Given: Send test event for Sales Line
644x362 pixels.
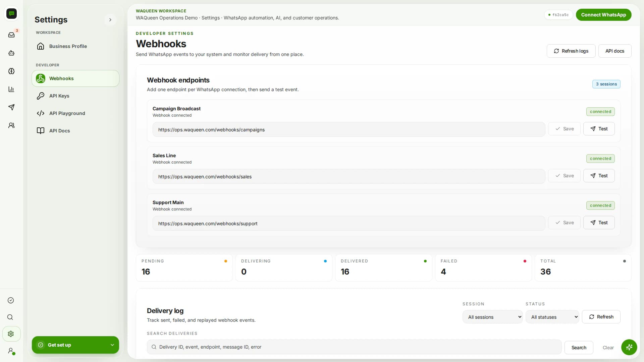Looking at the screenshot, I should point(599,176).
